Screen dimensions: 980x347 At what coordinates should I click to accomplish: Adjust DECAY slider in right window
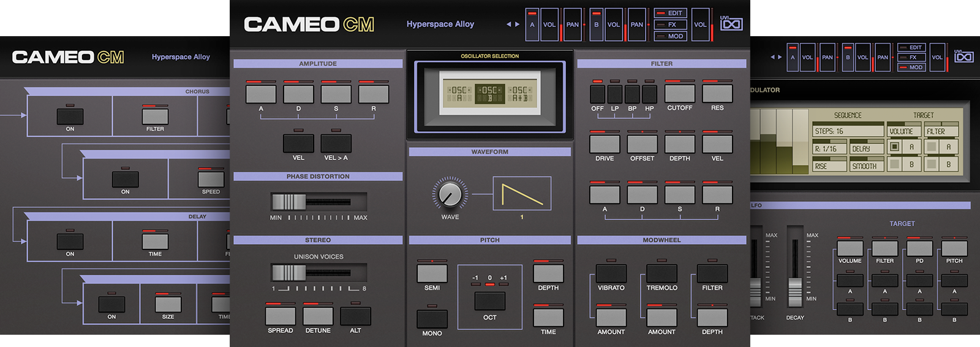(795, 266)
